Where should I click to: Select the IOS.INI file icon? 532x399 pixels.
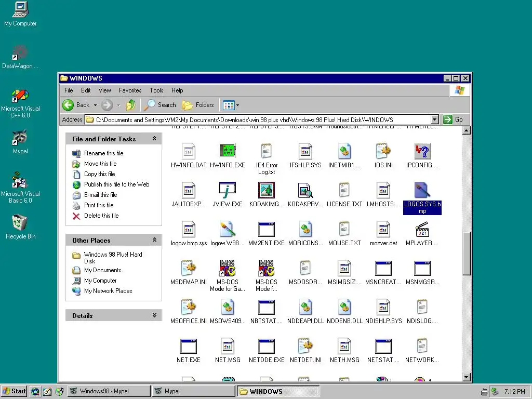click(383, 151)
